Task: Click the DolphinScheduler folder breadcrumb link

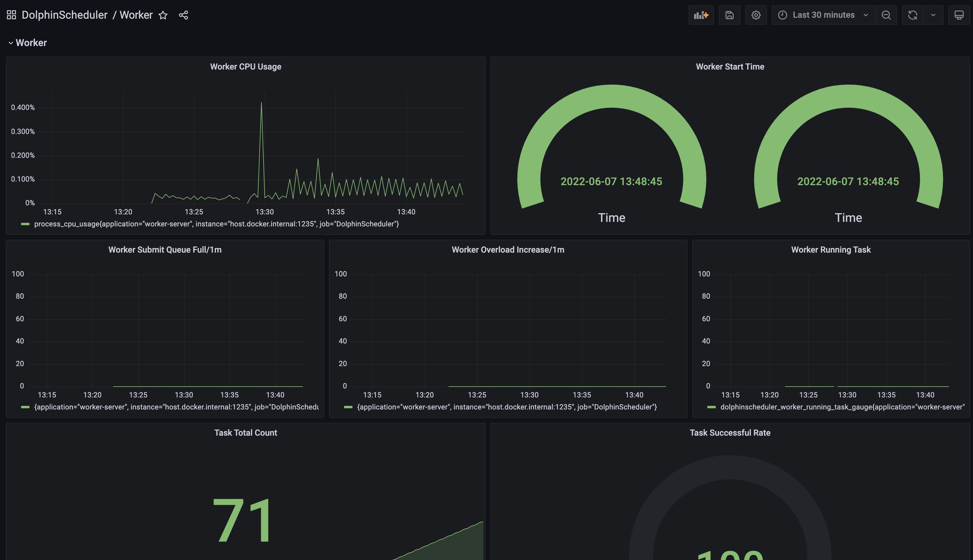Action: [64, 15]
